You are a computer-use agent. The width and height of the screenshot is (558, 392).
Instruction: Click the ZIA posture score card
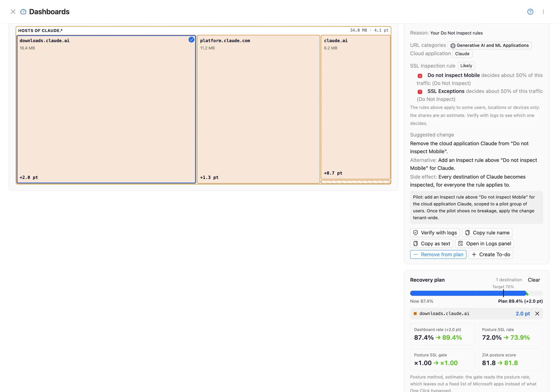click(x=510, y=360)
